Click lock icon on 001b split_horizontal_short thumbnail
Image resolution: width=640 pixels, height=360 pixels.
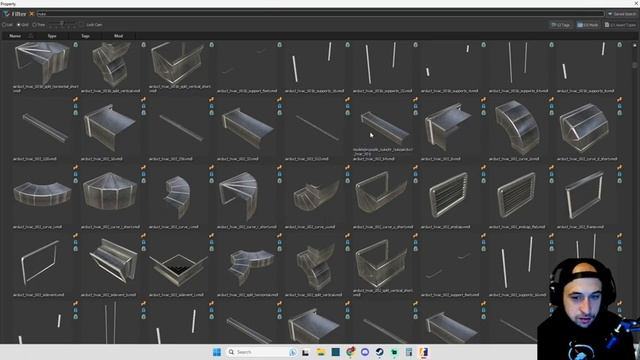click(76, 44)
